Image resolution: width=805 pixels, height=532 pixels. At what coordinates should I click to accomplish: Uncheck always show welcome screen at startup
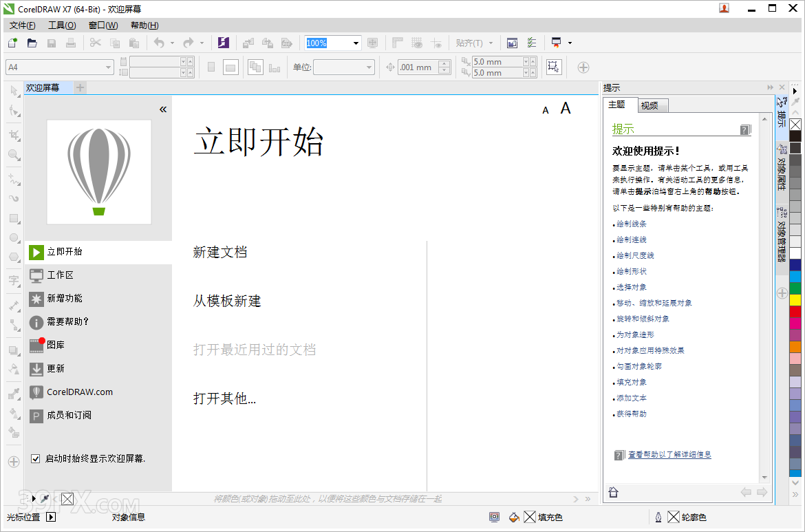(35, 458)
